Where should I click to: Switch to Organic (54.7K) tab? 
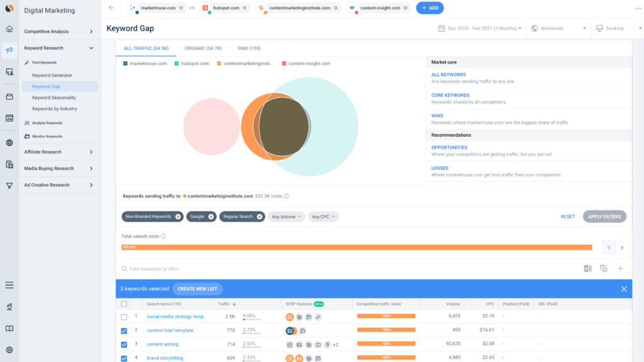pyautogui.click(x=203, y=48)
